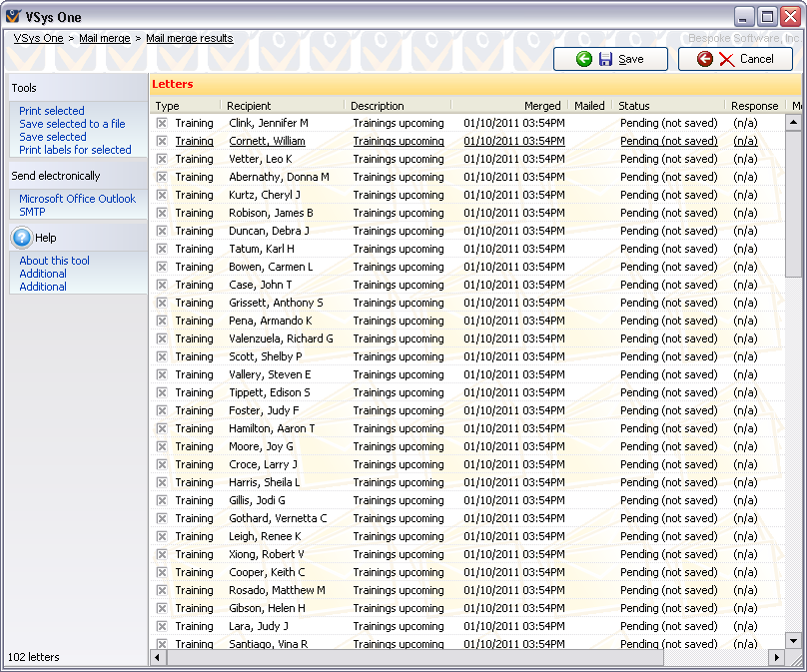The height and width of the screenshot is (672, 807).
Task: Select recipient Rosado, Matthew M
Action: (x=277, y=590)
